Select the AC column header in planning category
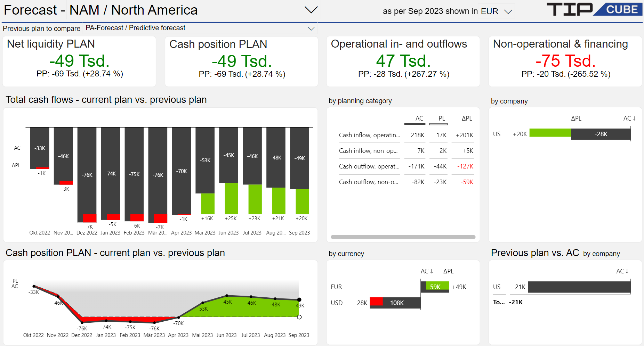Viewport: 644px width, 346px height. tap(419, 118)
